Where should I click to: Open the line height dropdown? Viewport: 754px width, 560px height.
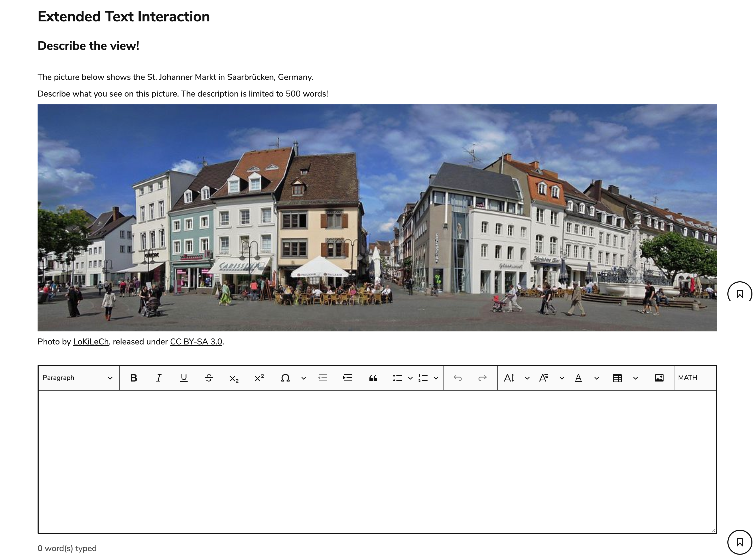pyautogui.click(x=527, y=378)
